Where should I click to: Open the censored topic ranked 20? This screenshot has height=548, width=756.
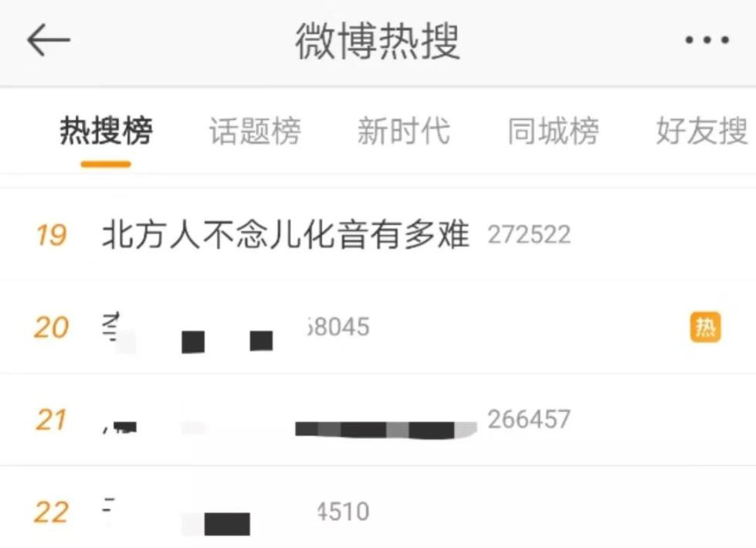click(188, 332)
